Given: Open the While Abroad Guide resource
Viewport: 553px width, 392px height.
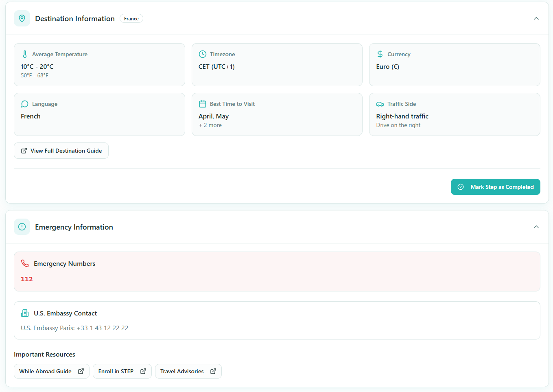Looking at the screenshot, I should point(52,371).
